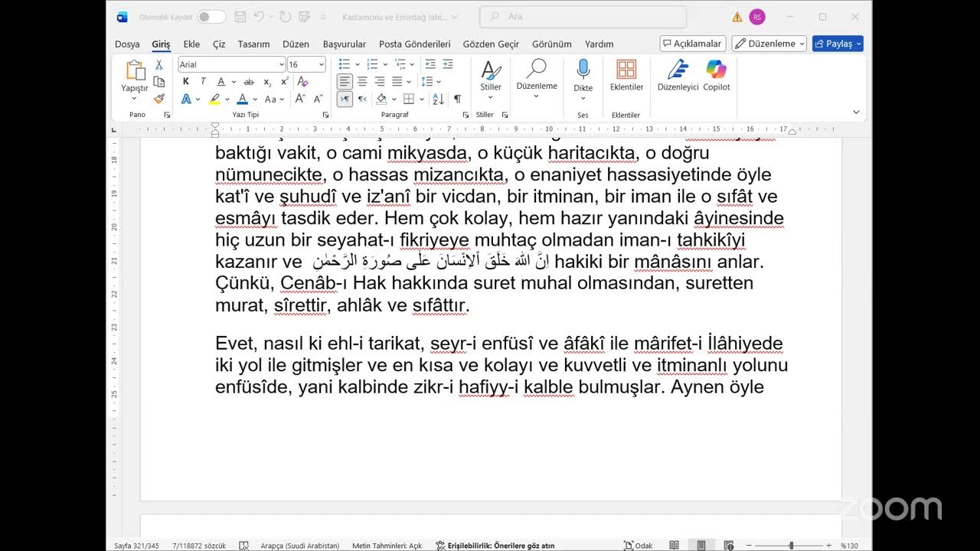The height and width of the screenshot is (551, 980).
Task: Open the Dikte microphone tool
Action: (583, 77)
